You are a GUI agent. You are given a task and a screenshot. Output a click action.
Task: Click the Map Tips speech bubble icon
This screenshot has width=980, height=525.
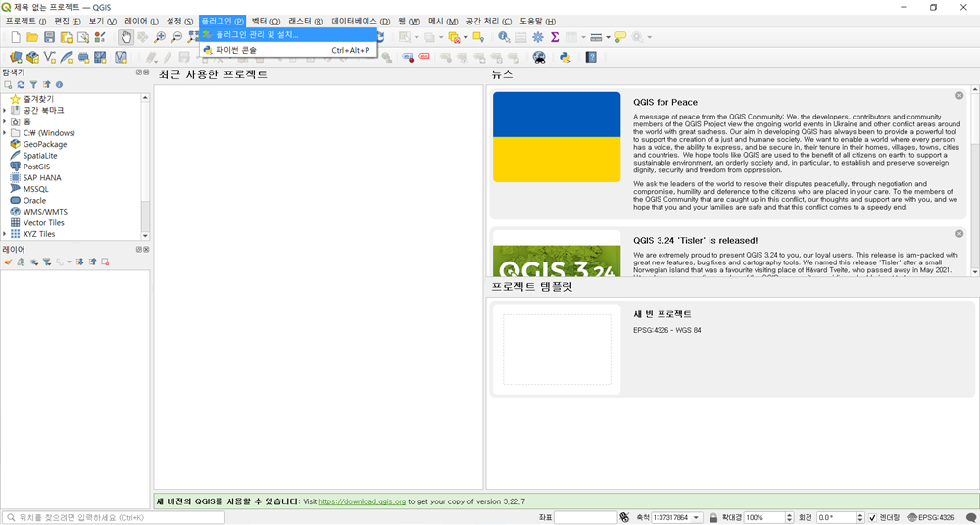[620, 37]
